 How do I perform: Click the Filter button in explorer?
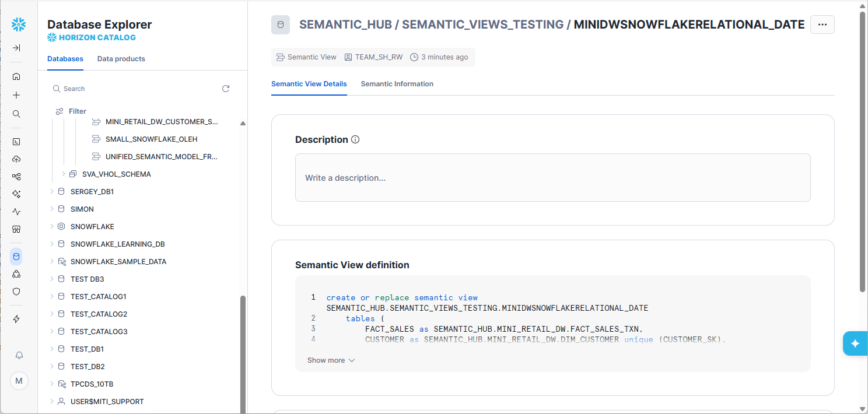click(71, 111)
